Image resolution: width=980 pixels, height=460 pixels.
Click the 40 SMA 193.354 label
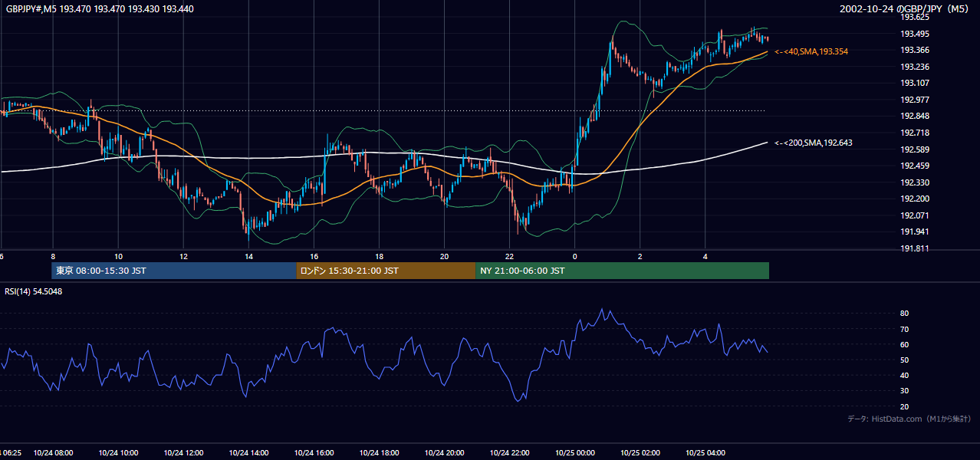coord(811,51)
